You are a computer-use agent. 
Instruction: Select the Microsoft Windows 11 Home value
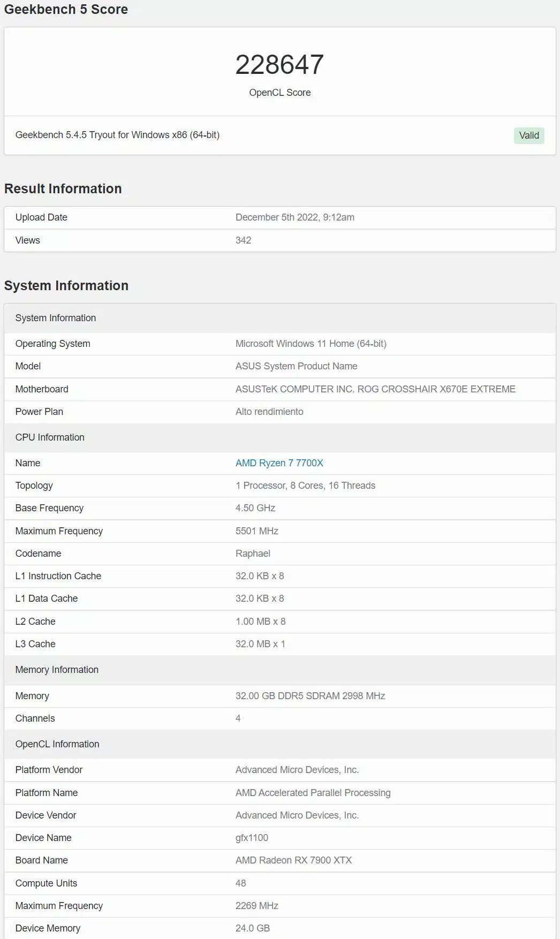click(311, 344)
